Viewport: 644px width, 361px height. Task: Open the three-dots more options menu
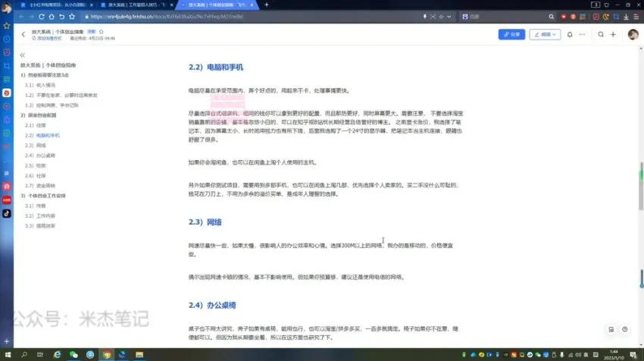click(582, 35)
